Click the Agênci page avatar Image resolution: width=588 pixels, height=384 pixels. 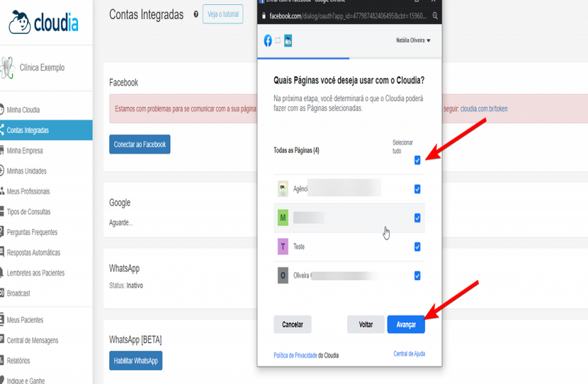[x=283, y=188]
